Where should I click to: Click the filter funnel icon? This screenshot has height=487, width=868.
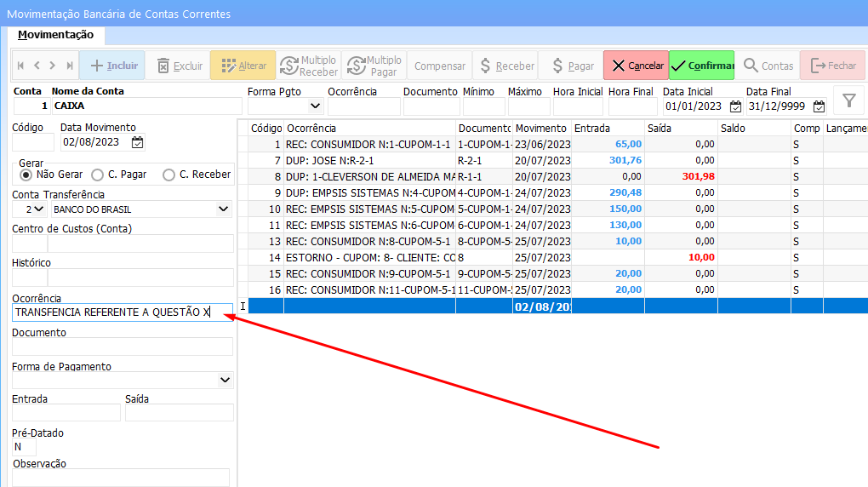(x=849, y=100)
